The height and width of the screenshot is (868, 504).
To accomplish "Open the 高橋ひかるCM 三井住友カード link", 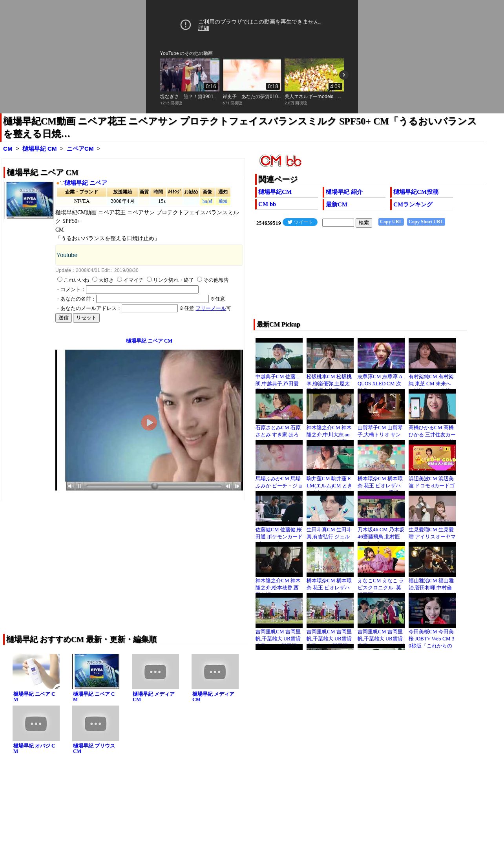I will [x=432, y=431].
